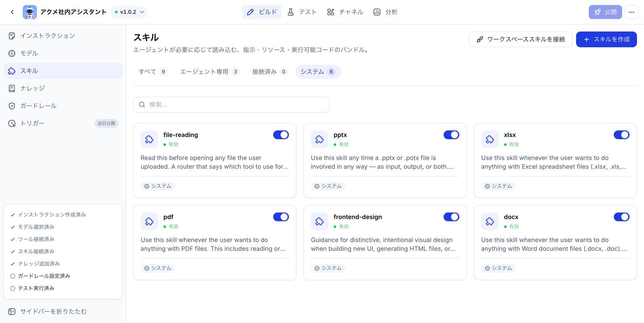Click the puzzle icon on docx card
Screen dimensions: 644x323
[x=490, y=221]
